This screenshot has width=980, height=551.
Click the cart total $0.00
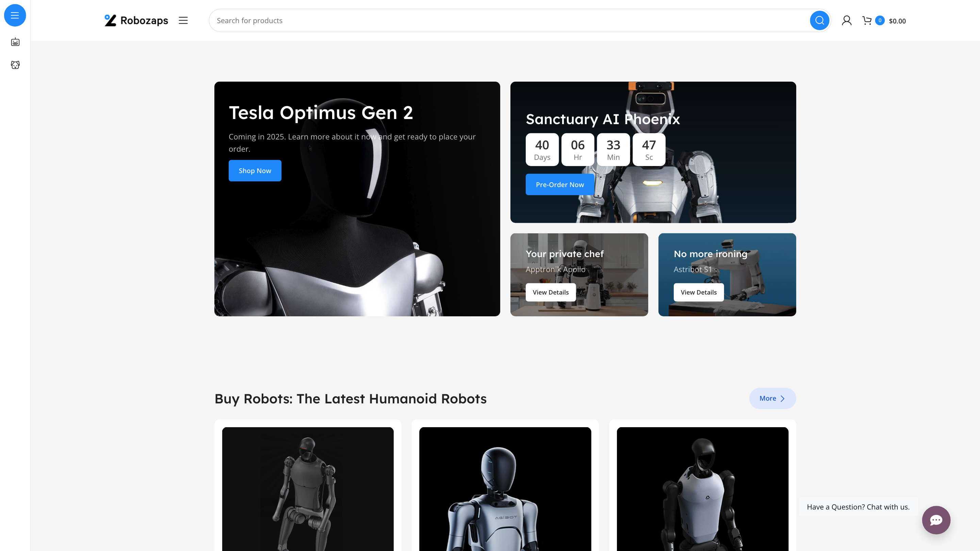[897, 21]
